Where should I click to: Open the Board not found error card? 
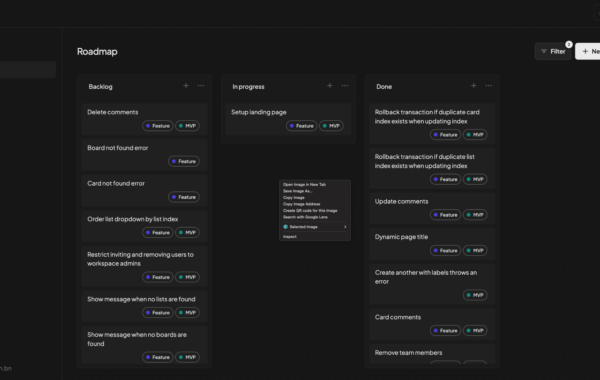pos(145,155)
